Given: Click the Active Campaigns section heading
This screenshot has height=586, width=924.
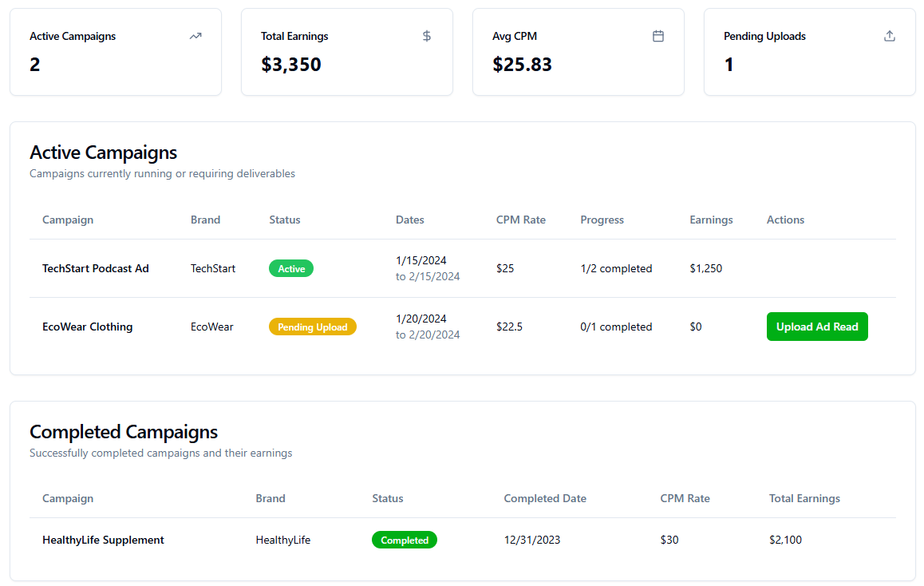Looking at the screenshot, I should point(103,152).
